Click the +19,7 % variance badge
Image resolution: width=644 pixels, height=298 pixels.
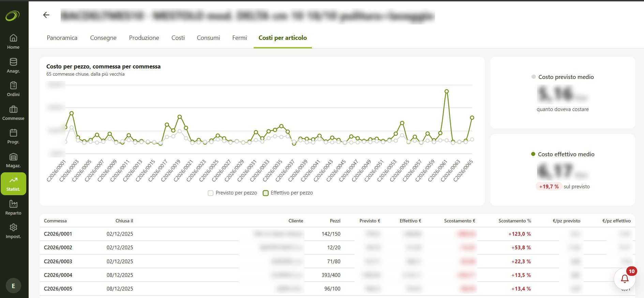(x=549, y=187)
